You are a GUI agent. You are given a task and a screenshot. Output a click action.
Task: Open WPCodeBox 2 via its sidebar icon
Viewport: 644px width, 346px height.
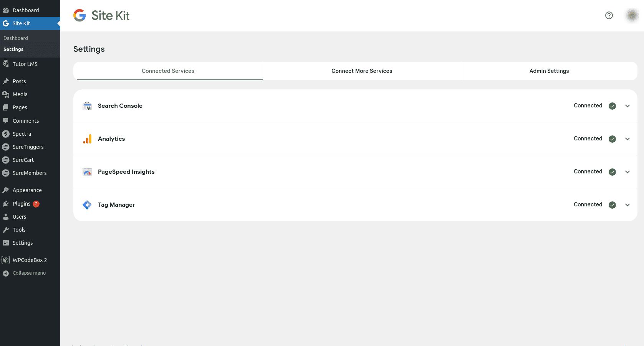(x=6, y=260)
